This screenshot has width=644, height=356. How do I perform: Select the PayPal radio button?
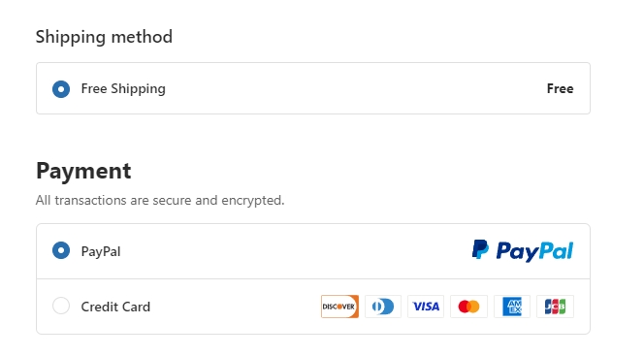(61, 250)
